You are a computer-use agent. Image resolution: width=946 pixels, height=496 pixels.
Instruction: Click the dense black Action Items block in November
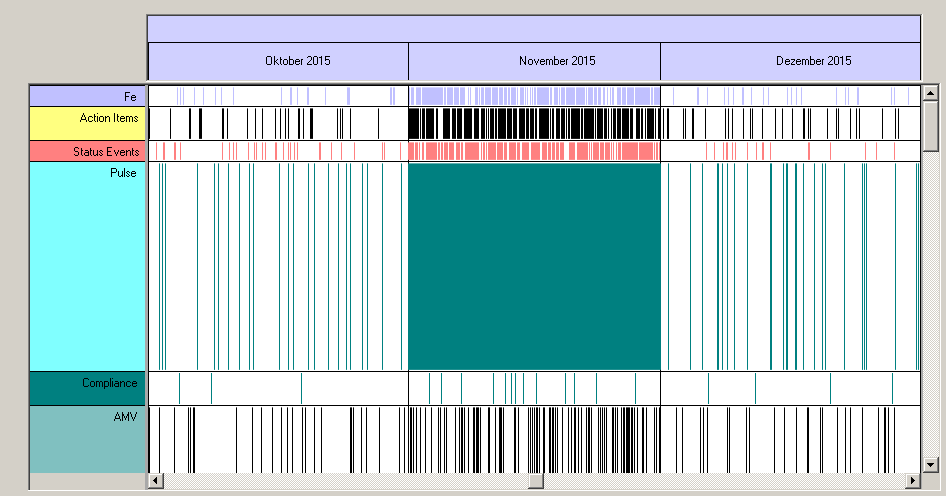click(x=535, y=124)
